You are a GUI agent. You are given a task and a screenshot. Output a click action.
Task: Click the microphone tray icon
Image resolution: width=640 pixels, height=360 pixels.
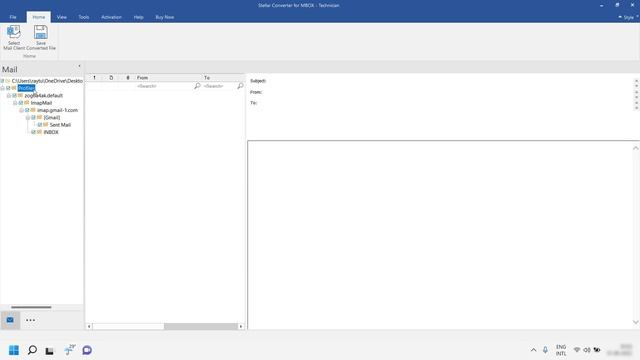545,350
